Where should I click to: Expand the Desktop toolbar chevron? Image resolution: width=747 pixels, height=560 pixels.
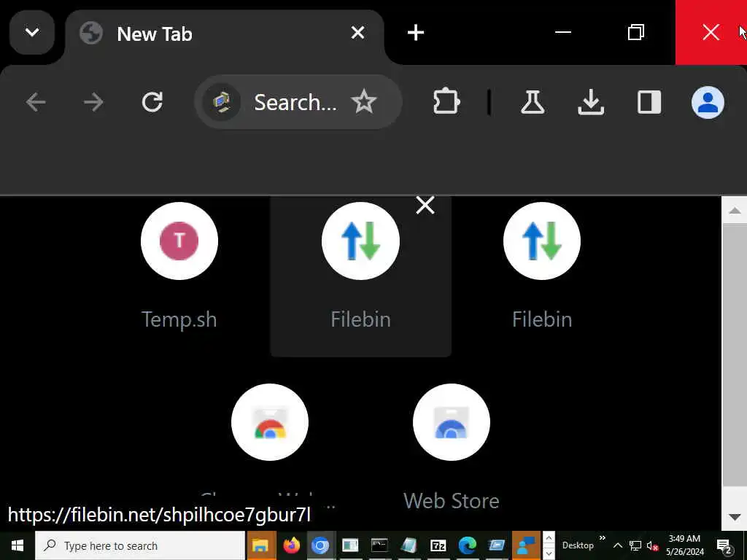coord(602,538)
